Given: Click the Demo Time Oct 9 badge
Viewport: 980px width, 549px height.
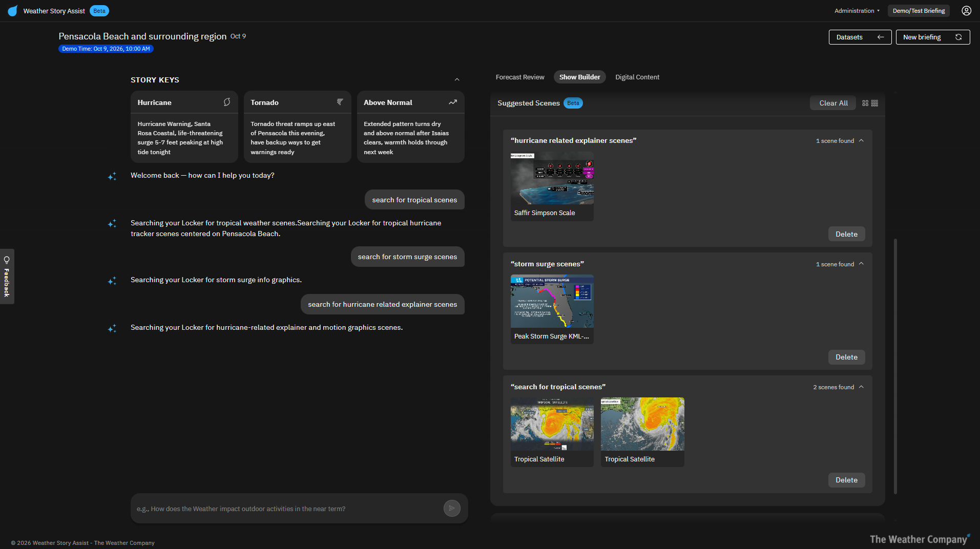Looking at the screenshot, I should pyautogui.click(x=106, y=49).
